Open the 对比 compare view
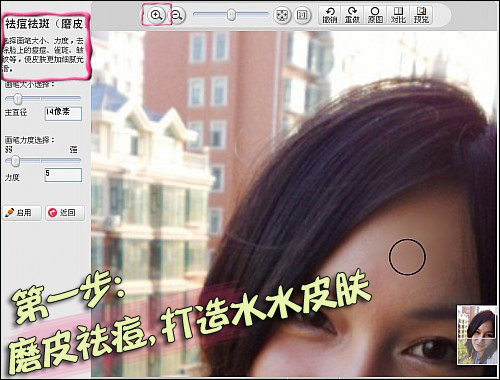Image resolution: width=500 pixels, height=380 pixels. [398, 15]
